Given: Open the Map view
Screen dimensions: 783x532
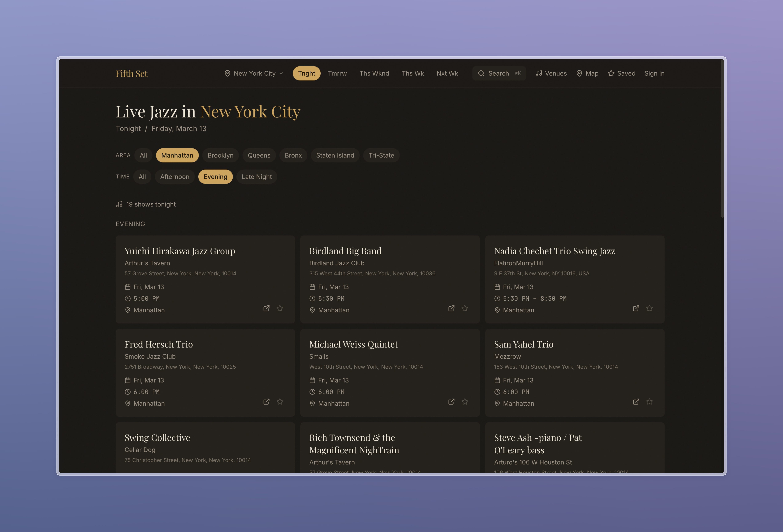Looking at the screenshot, I should (x=587, y=73).
